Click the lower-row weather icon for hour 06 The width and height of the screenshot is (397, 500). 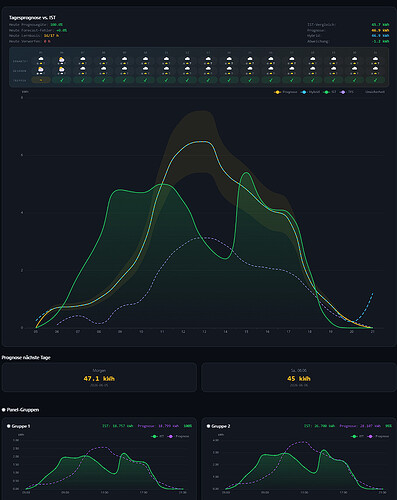[x=62, y=69]
